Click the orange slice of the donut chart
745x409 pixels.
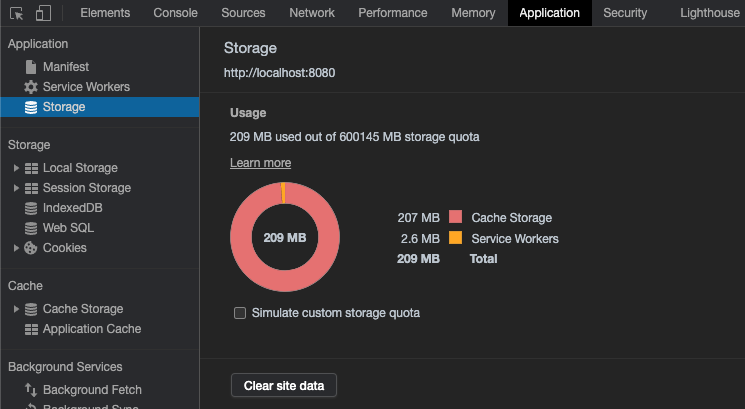pyautogui.click(x=283, y=193)
